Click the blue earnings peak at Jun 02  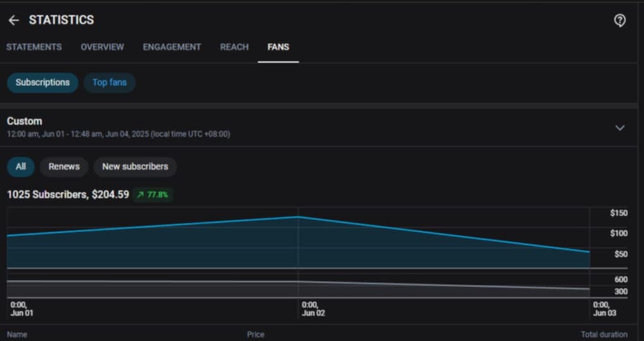pos(298,217)
